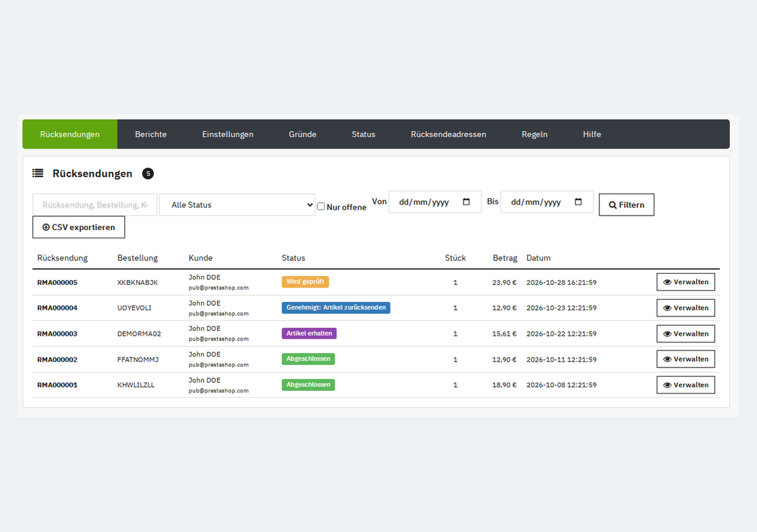This screenshot has width=757, height=532.
Task: Click amount 18,90 €
Action: (505, 385)
